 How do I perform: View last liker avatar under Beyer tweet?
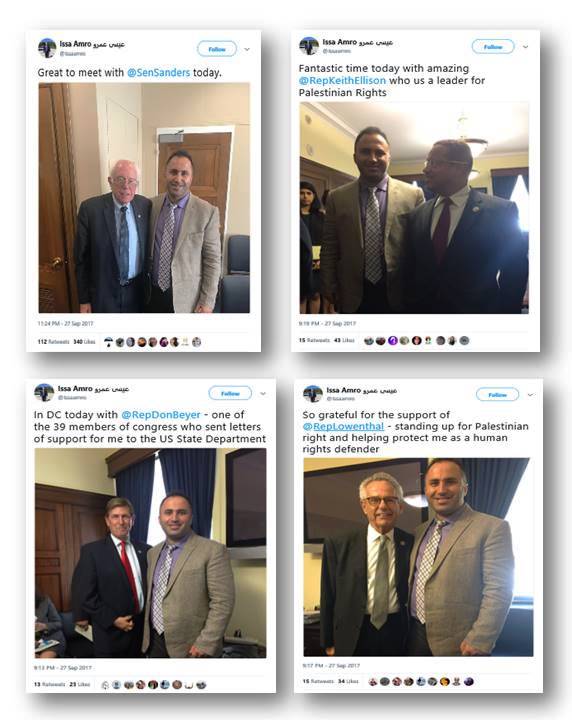coord(201,685)
